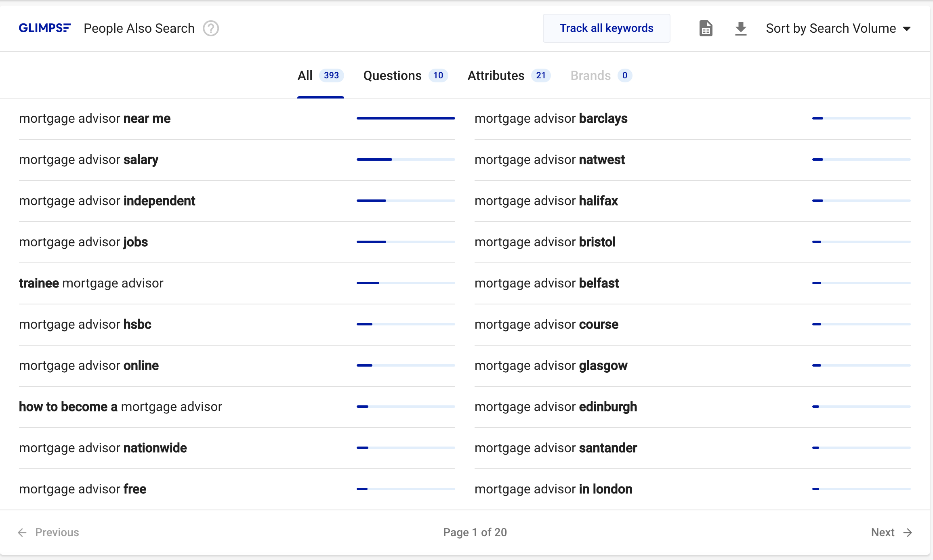Click the export to sheet icon

[x=705, y=28]
